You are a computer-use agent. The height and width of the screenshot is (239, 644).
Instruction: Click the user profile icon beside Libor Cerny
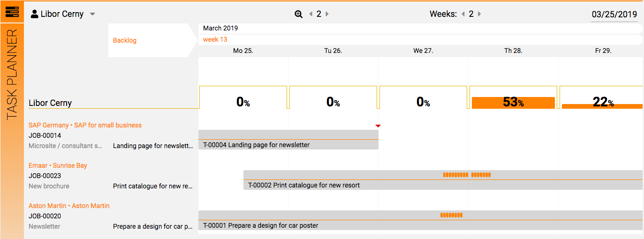[x=35, y=14]
